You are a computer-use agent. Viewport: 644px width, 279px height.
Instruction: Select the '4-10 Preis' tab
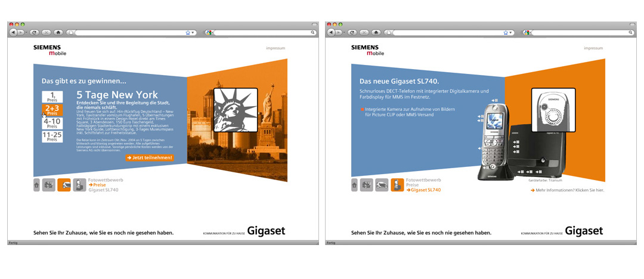coord(52,123)
